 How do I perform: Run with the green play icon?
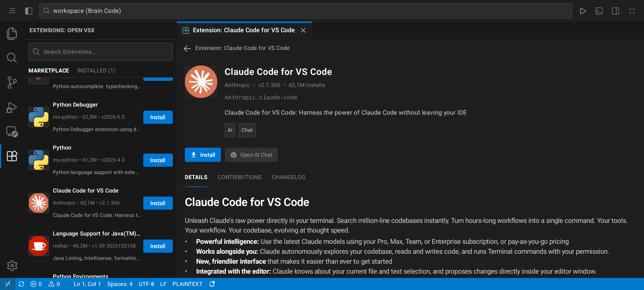coord(583,11)
